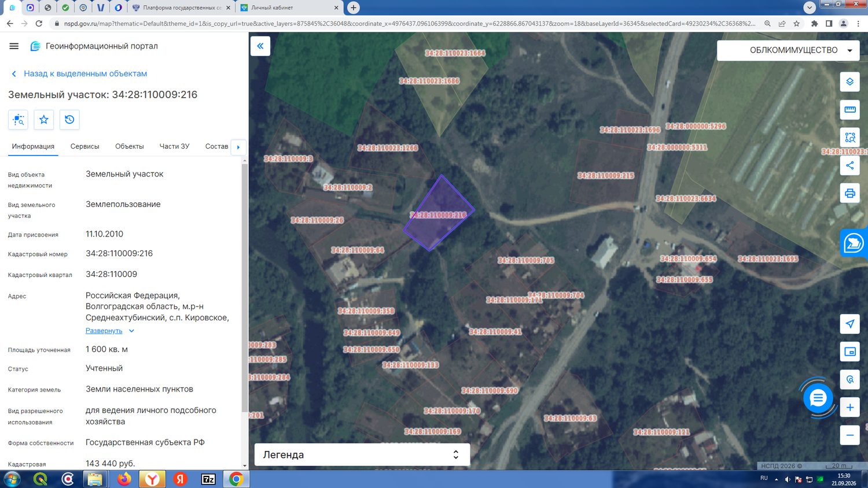Add parcel to favorites star icon
The image size is (868, 488).
[44, 120]
